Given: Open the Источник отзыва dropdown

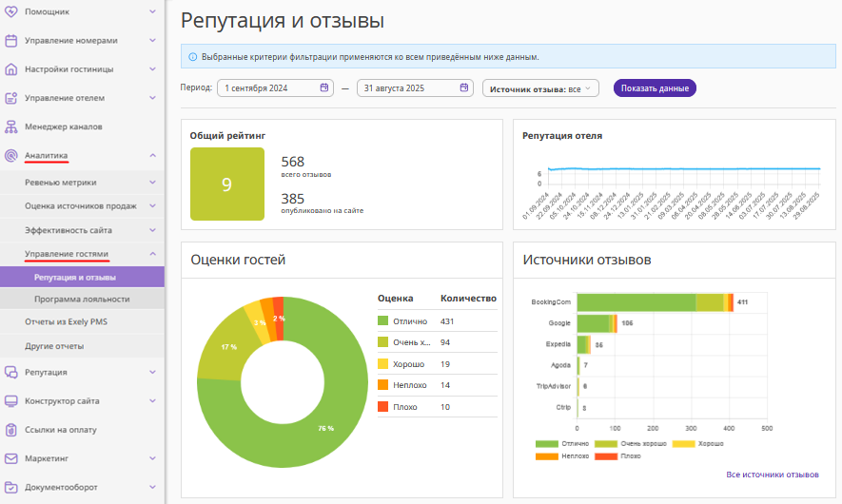Looking at the screenshot, I should point(540,88).
